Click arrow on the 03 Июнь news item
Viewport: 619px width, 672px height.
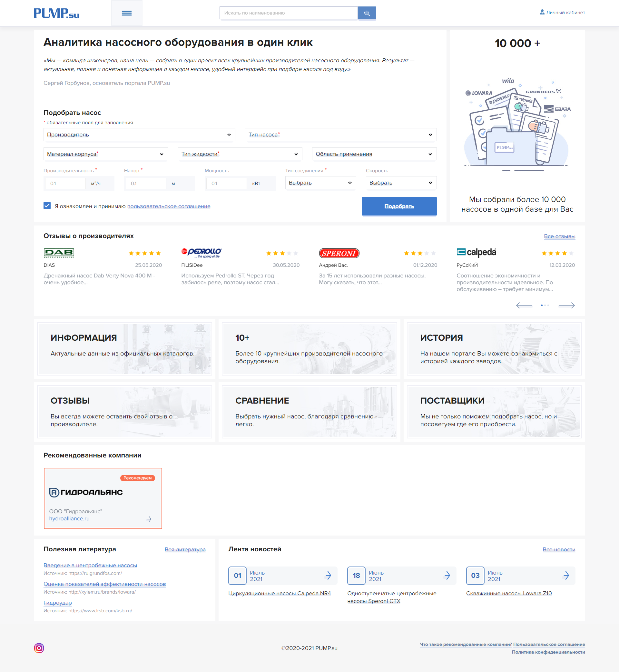pyautogui.click(x=566, y=575)
